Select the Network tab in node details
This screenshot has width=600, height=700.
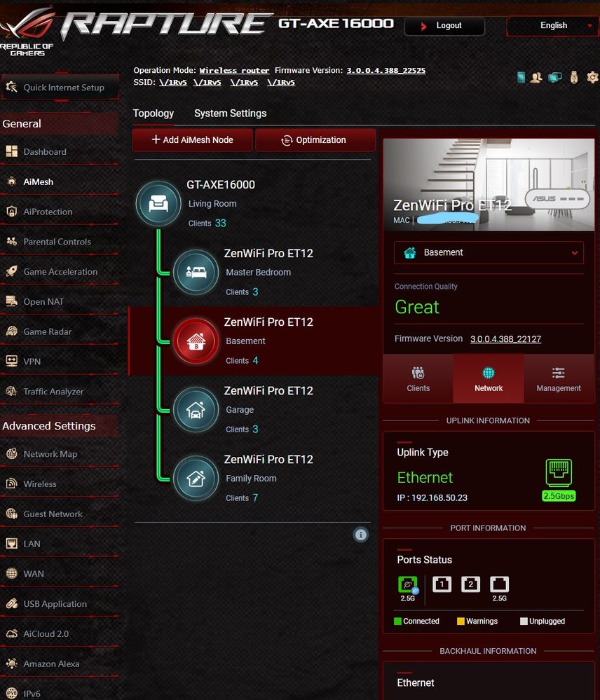pos(489,378)
